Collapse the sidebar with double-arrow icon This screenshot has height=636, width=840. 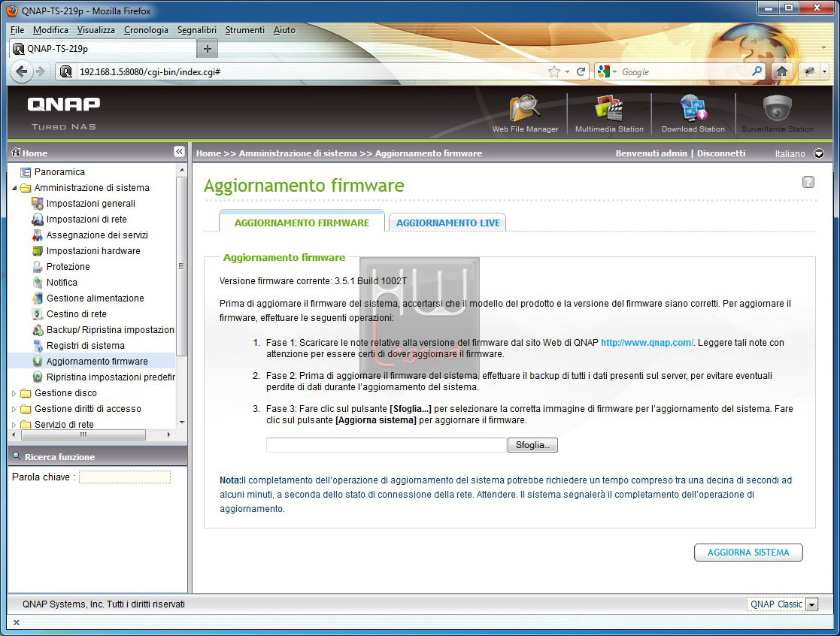coord(180,152)
